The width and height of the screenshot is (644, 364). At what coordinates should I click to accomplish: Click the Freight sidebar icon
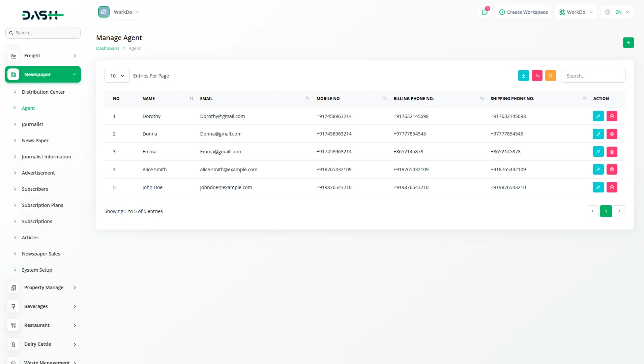13,56
